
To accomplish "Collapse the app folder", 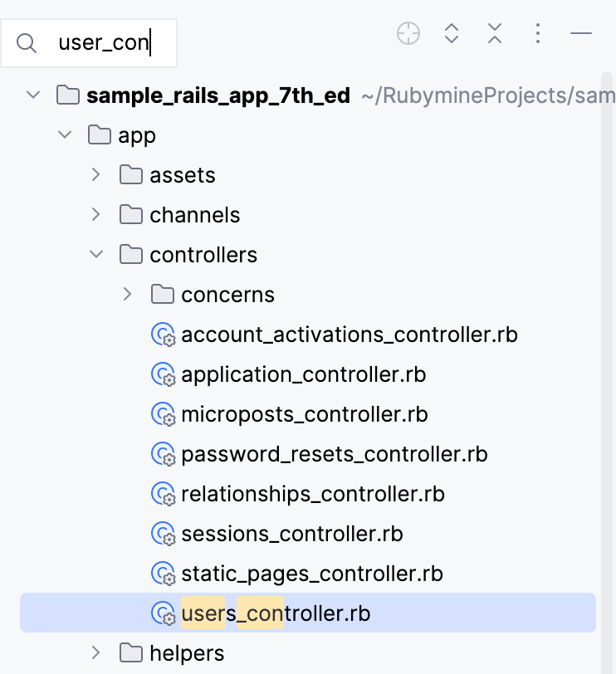I will [x=65, y=134].
